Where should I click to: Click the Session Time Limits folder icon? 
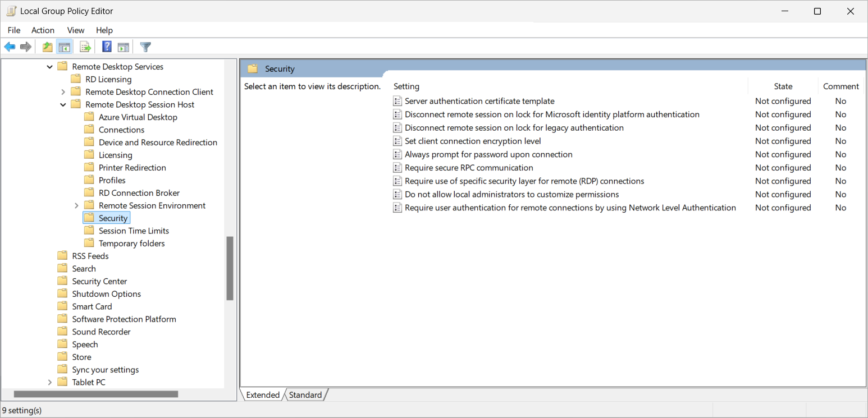89,231
